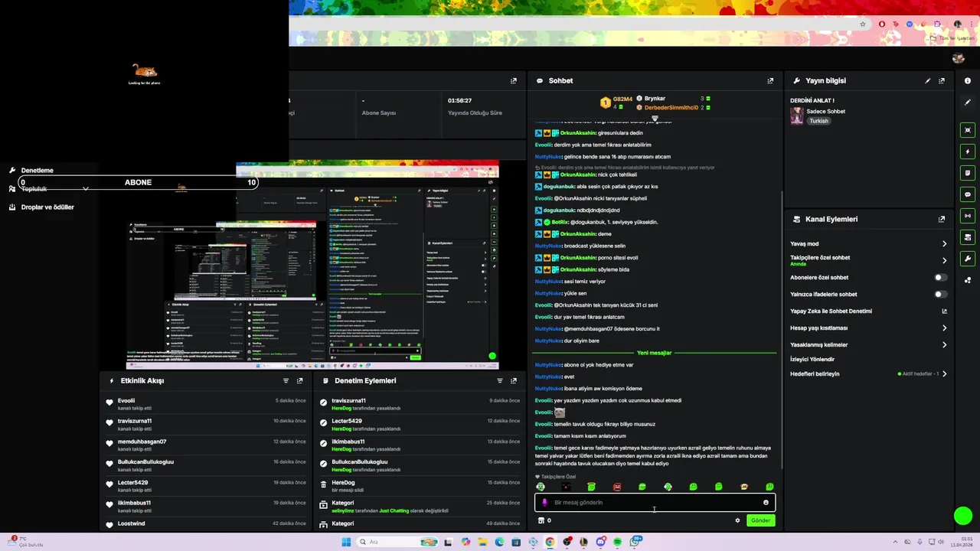Viewport: 980px width, 551px height.
Task: Pop out the Kanal Eylemleri panel
Action: click(x=942, y=219)
